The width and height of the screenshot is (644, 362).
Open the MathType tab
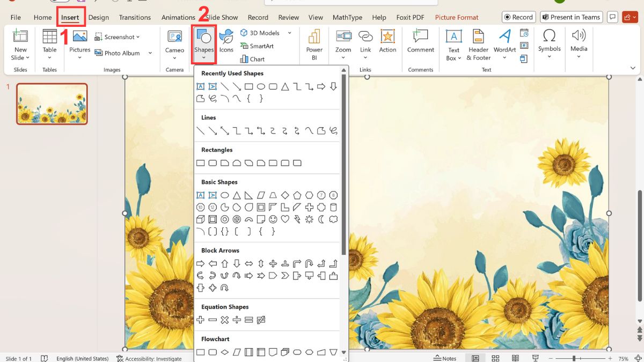tap(347, 17)
